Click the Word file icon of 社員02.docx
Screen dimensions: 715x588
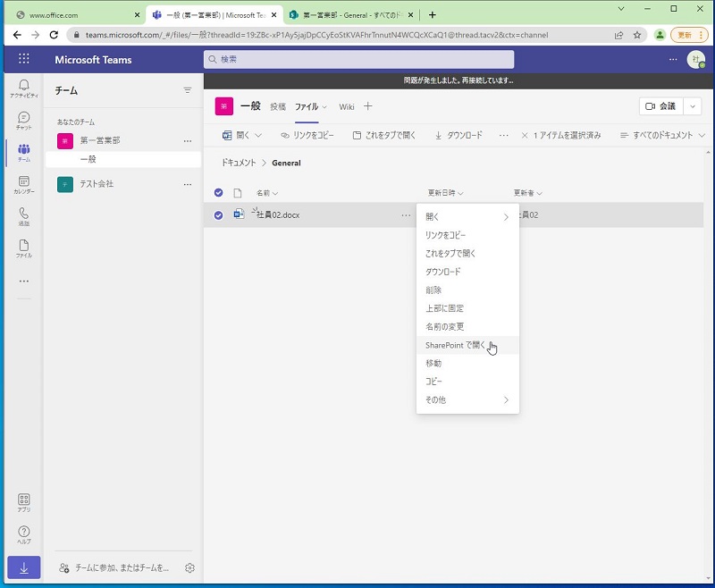tap(239, 214)
